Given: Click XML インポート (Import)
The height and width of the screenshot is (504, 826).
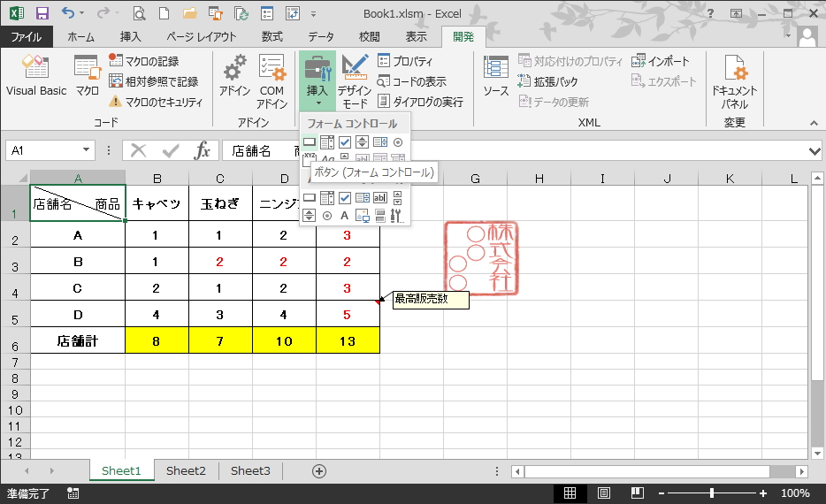Looking at the screenshot, I should pyautogui.click(x=660, y=61).
